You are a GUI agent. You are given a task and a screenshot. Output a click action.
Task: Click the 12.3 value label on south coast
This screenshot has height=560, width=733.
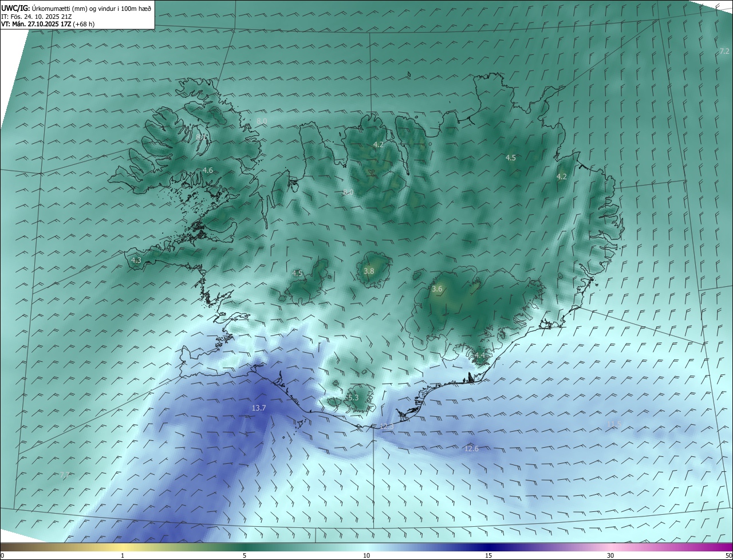coord(387,427)
